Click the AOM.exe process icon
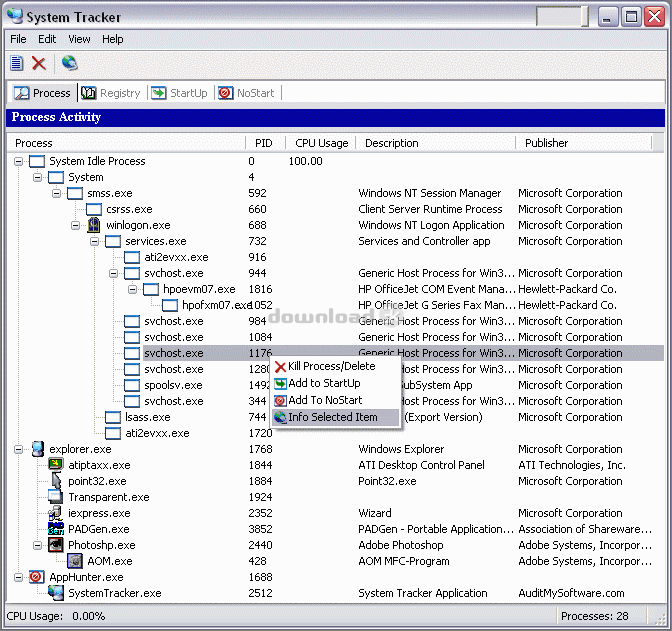Viewport: 672px width, 631px height. [75, 561]
